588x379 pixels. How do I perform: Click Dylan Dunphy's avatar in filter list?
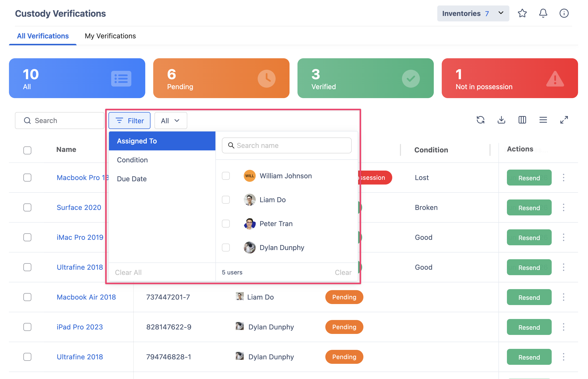click(249, 248)
